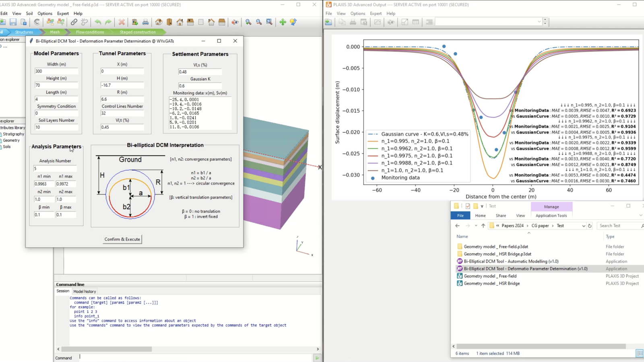Image resolution: width=644 pixels, height=362 pixels.
Task: Click the CG paper breadcrumb in address bar
Action: point(540,226)
